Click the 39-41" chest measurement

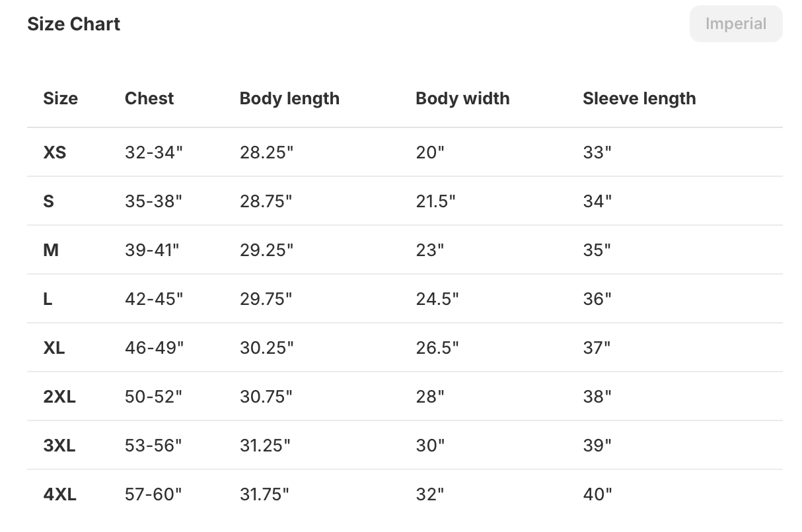click(152, 250)
